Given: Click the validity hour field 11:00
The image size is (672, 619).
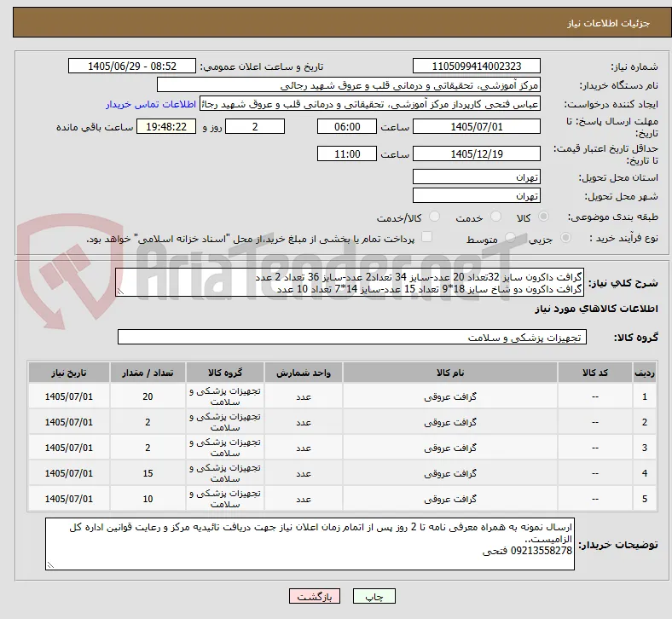Looking at the screenshot, I should click(347, 153).
